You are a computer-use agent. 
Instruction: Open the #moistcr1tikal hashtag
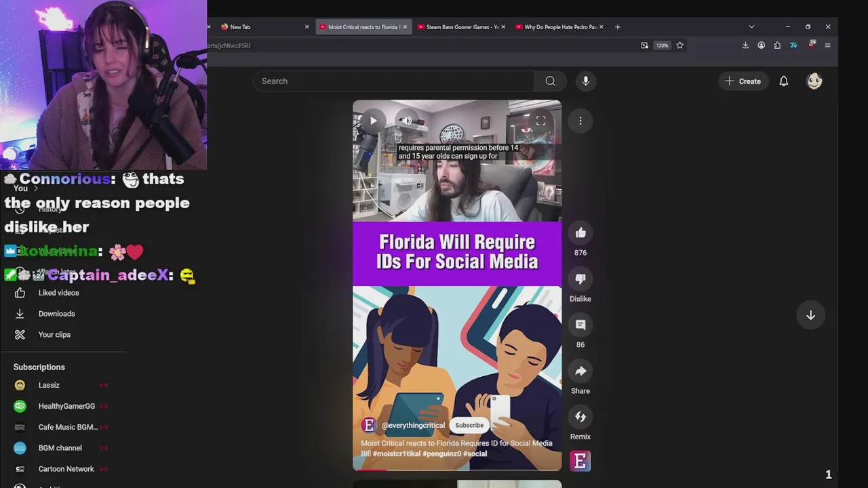click(x=396, y=453)
